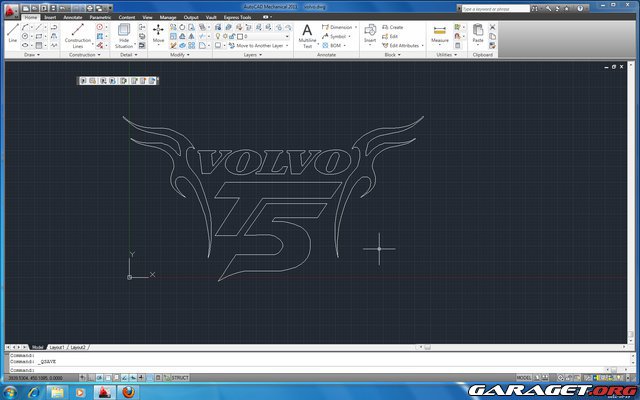The width and height of the screenshot is (640, 400).
Task: Open the Express Tools ribbon tab
Action: pyautogui.click(x=238, y=17)
